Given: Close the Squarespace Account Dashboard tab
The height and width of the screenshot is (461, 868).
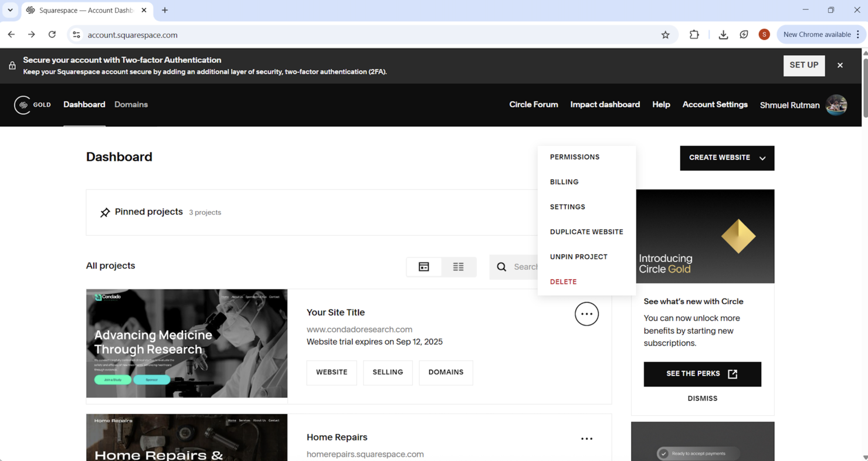Looking at the screenshot, I should (144, 11).
